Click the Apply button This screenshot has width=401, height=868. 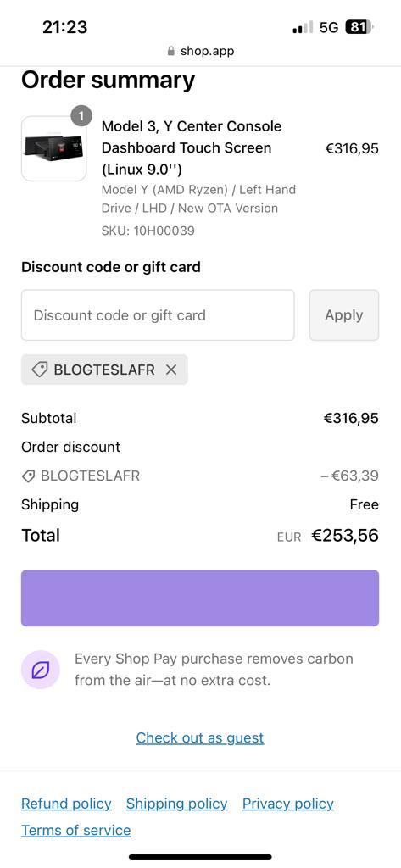344,315
